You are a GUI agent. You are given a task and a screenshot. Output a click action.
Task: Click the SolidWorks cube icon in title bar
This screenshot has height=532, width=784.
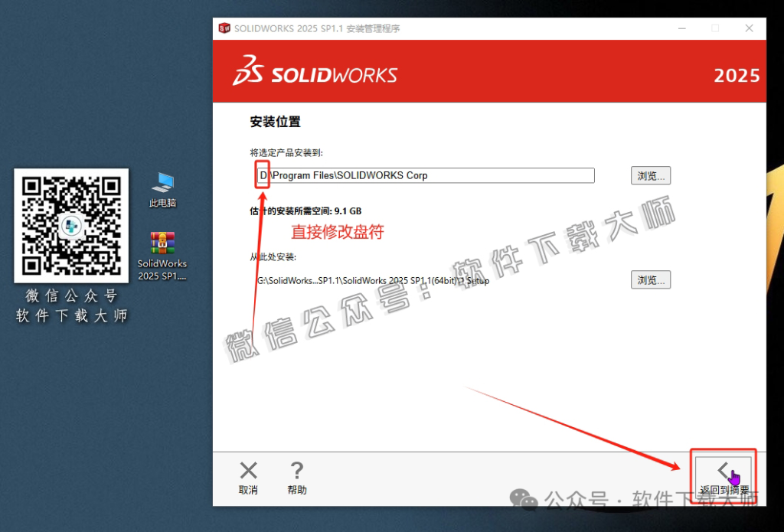(x=223, y=28)
